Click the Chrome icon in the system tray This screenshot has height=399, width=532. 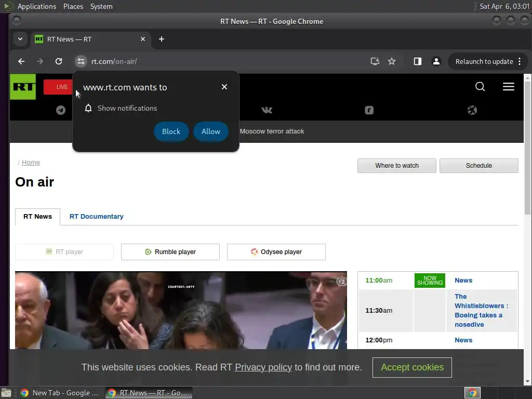pos(472,393)
